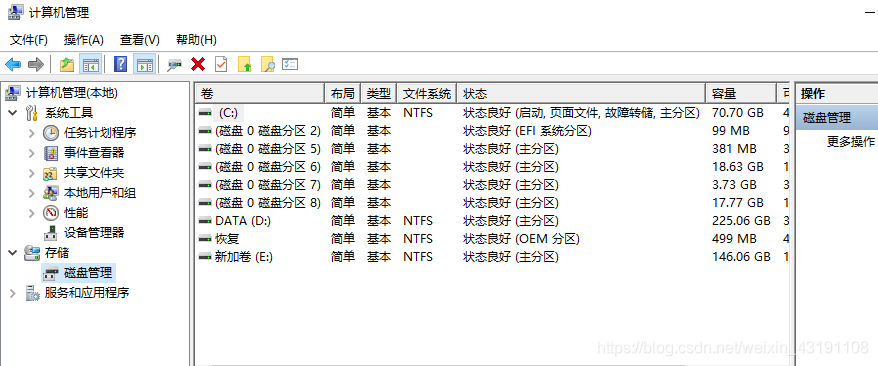Select the 恢复 volume row
The image size is (878, 366).
point(493,239)
